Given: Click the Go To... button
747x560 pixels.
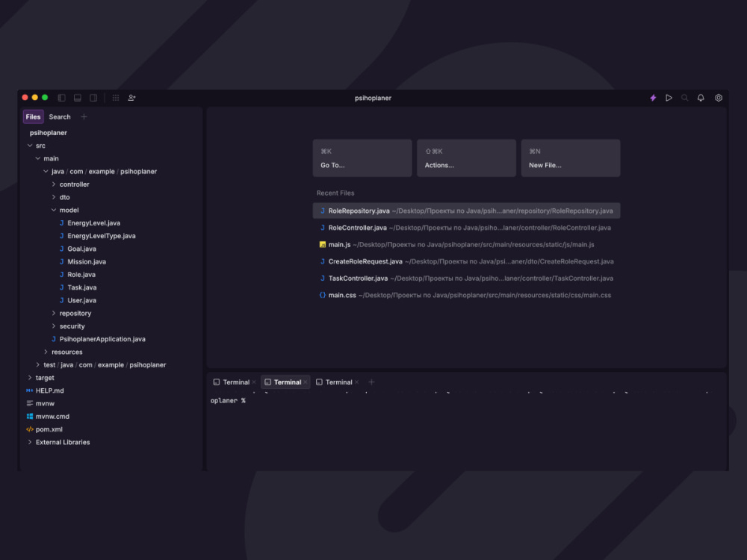Looking at the screenshot, I should click(362, 158).
